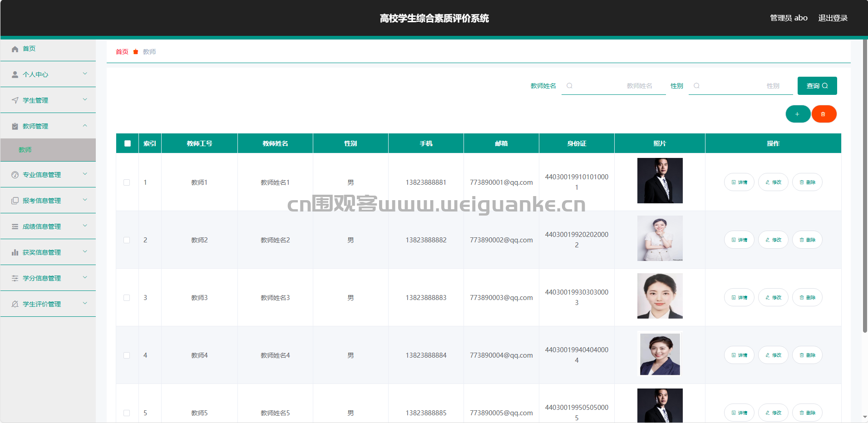Focus the 教师姓名 search input
The width and height of the screenshot is (868, 423).
[614, 86]
